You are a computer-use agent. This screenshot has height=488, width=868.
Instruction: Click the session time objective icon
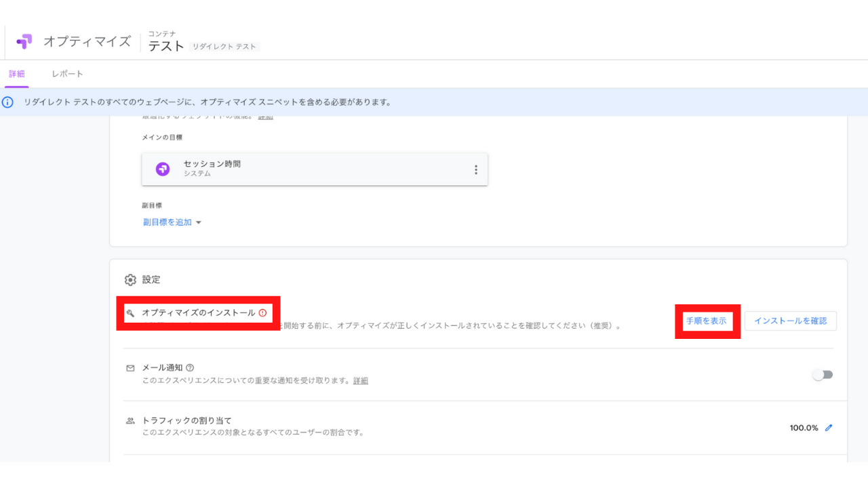[163, 169]
